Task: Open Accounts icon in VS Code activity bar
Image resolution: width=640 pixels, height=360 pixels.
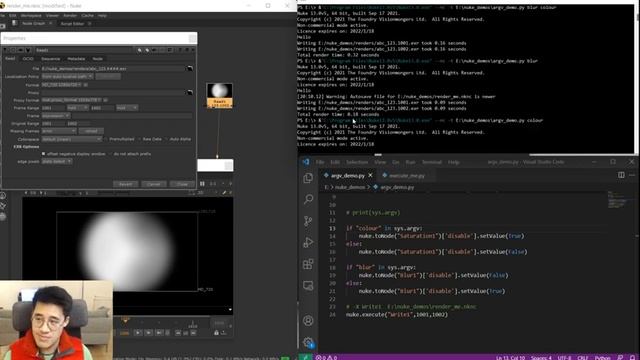Action: 308,320
